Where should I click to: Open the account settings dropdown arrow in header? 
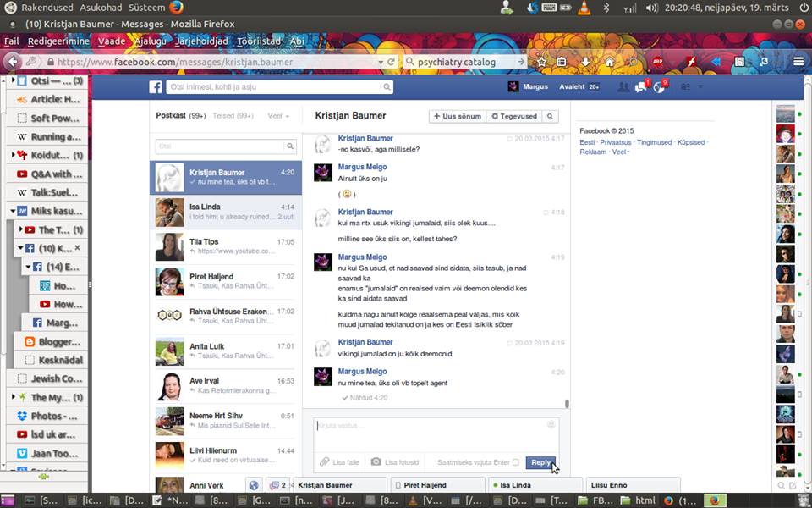click(700, 86)
